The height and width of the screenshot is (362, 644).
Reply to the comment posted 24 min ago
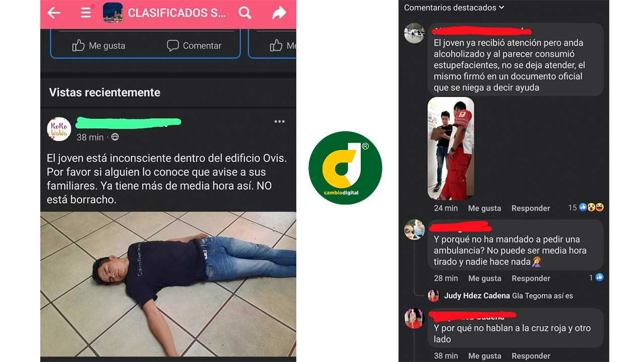(x=531, y=208)
